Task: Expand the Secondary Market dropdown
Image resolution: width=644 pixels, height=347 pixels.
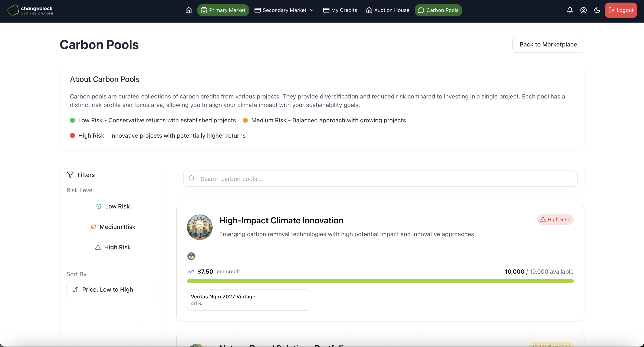Action: click(284, 10)
